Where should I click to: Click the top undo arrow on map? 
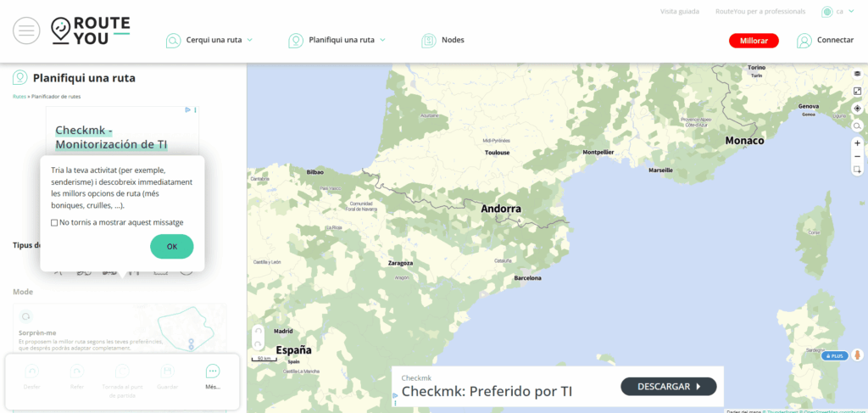click(x=258, y=331)
